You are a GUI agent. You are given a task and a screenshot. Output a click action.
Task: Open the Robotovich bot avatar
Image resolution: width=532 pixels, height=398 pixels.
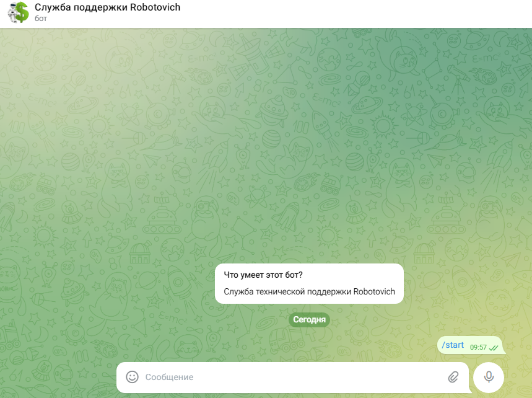19,12
